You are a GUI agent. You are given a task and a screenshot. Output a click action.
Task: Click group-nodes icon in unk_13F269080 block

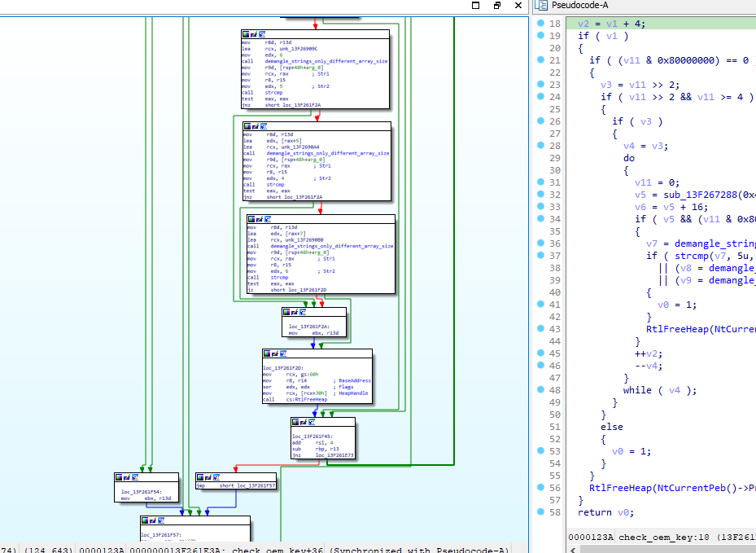(x=268, y=219)
